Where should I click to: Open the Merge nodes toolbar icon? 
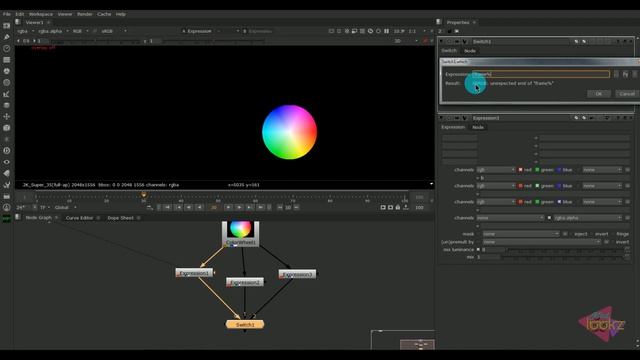point(7,105)
